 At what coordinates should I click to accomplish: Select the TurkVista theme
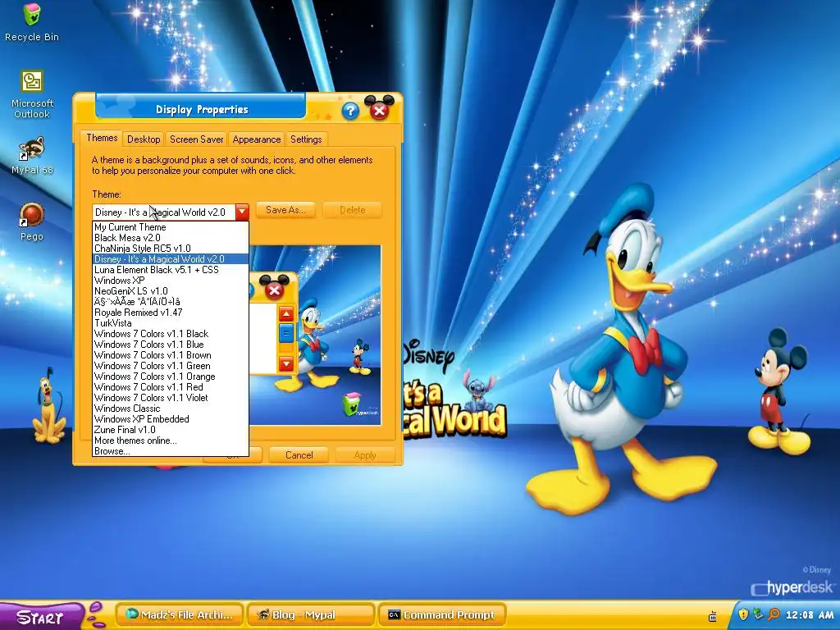point(171,323)
